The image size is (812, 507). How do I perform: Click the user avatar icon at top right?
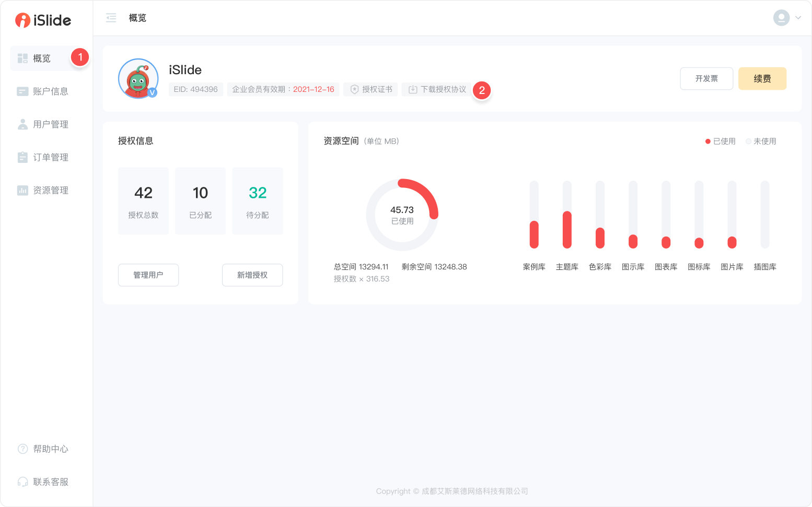tap(781, 18)
